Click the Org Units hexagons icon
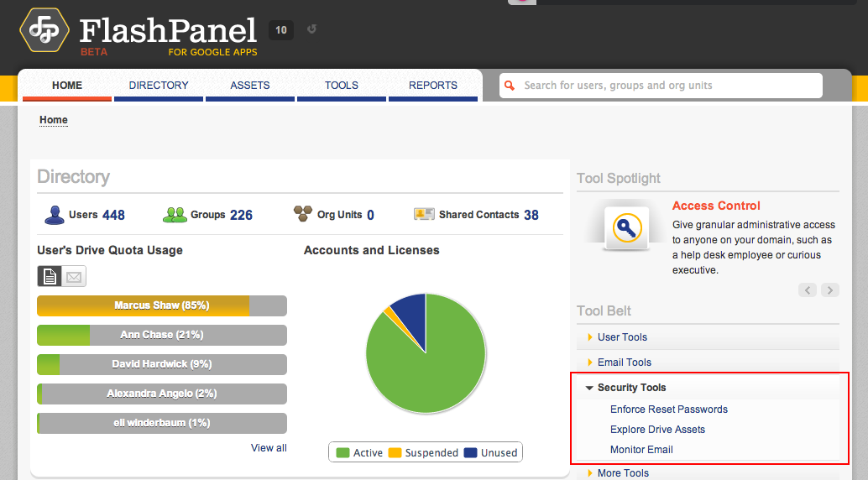868x480 pixels. [302, 215]
